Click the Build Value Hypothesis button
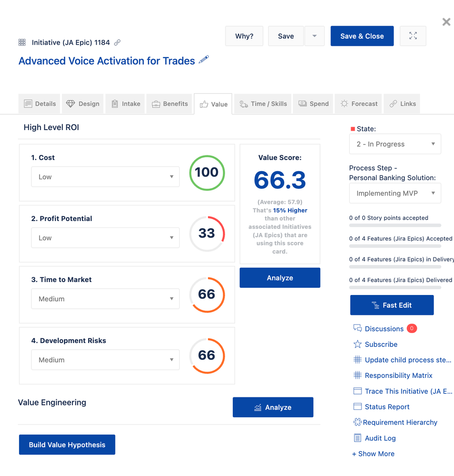Viewport: 454px width, 476px height. [x=67, y=445]
